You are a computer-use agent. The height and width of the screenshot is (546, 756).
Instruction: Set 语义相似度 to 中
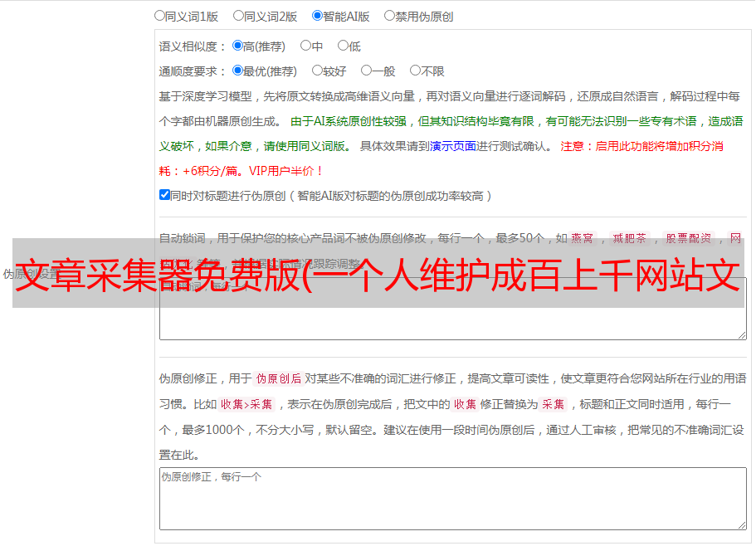(x=305, y=46)
